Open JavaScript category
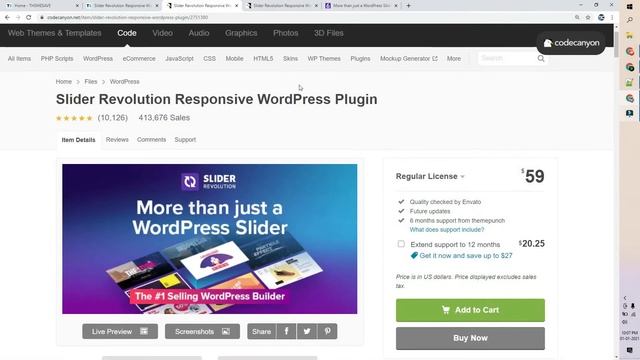The height and width of the screenshot is (360, 640). coord(180,59)
